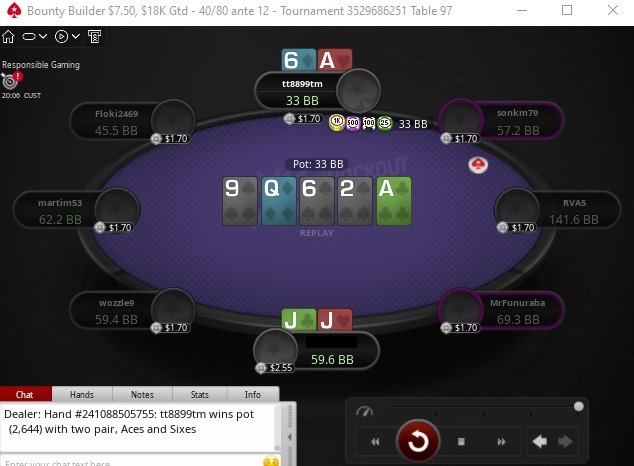
Task: Fast forward the hand replay
Action: pyautogui.click(x=501, y=442)
